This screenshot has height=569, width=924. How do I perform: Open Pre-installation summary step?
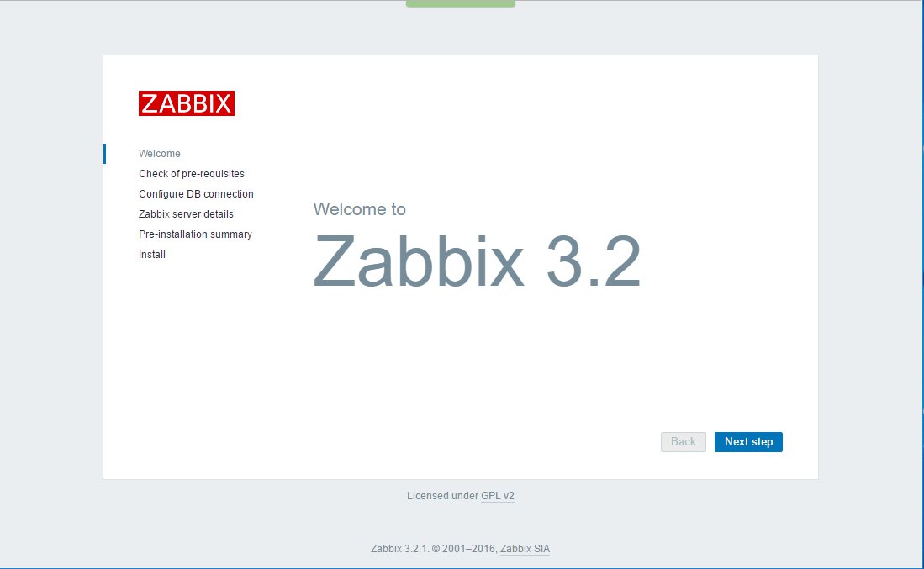point(195,234)
